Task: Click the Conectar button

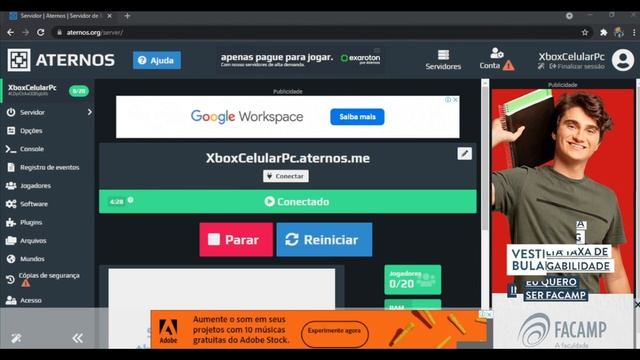Action: (x=286, y=176)
